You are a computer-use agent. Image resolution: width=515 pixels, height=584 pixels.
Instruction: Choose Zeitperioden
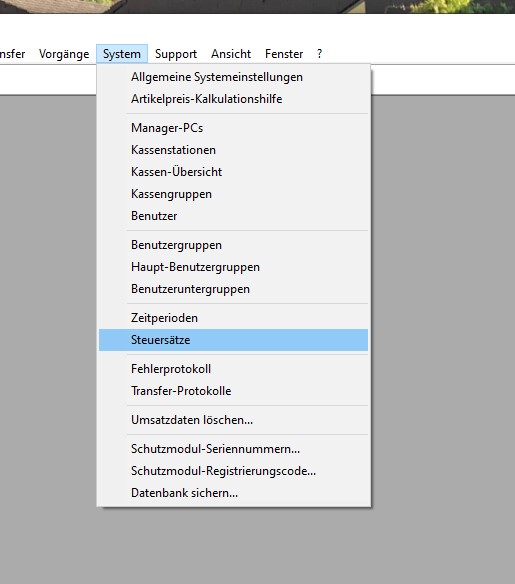(x=233, y=318)
